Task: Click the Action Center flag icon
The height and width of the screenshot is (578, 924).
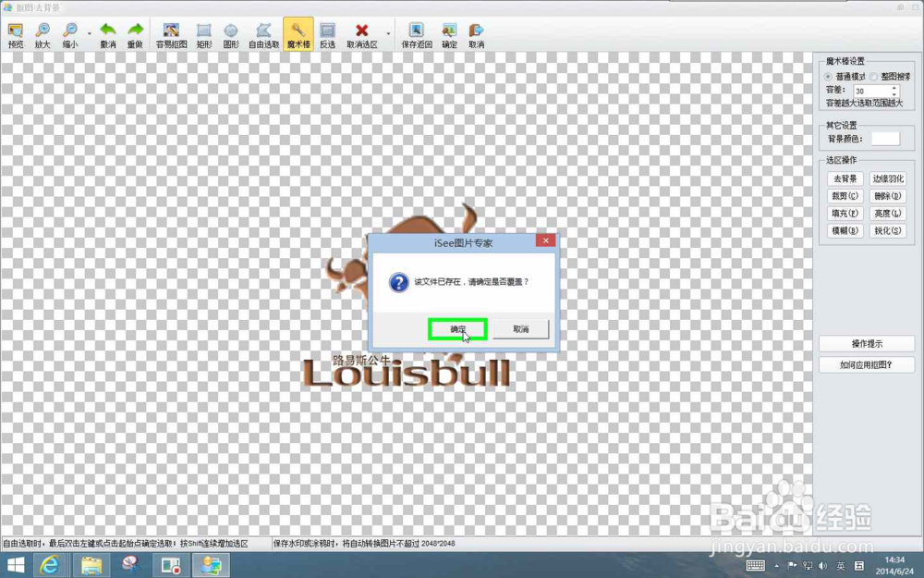Action: pyautogui.click(x=792, y=566)
